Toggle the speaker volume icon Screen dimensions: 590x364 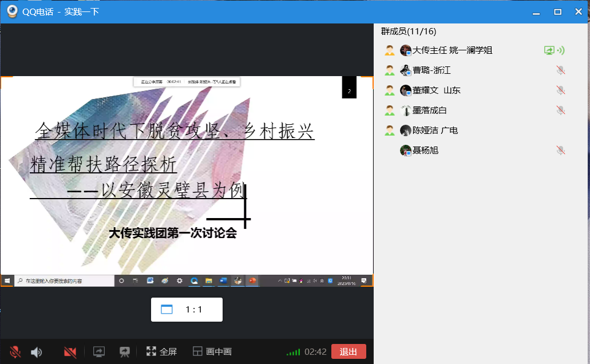(x=36, y=352)
